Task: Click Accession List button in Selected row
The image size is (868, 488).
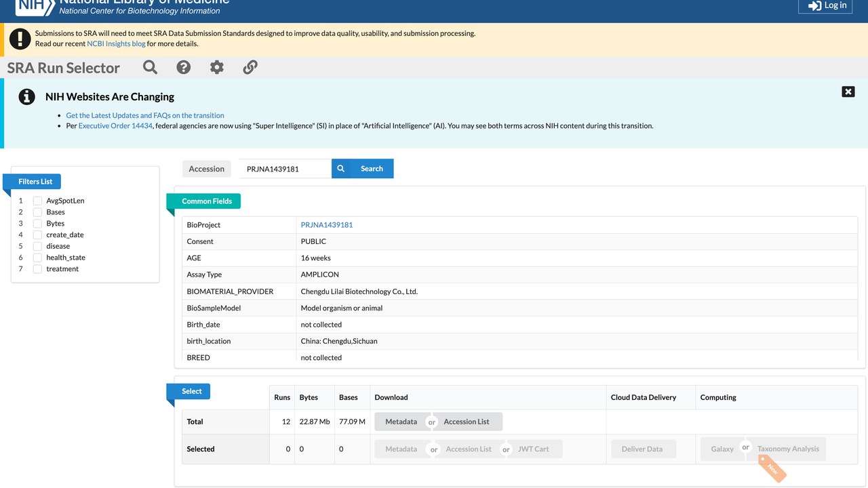Action: [x=469, y=449]
